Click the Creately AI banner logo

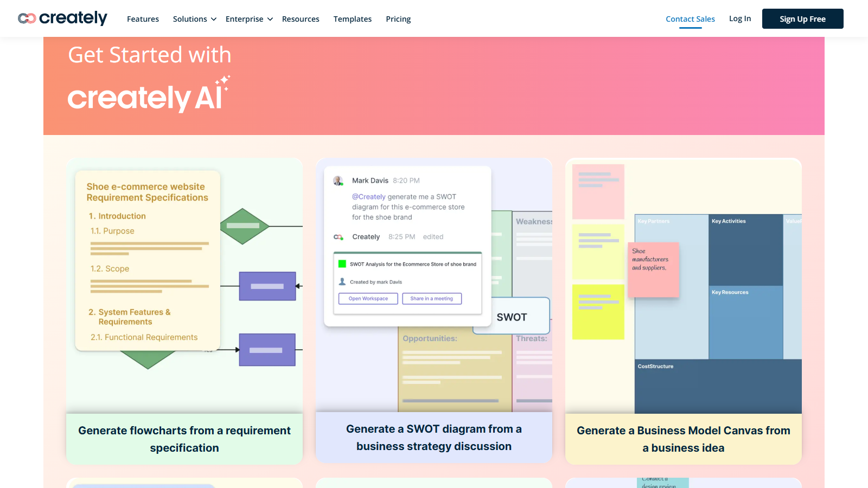tap(149, 94)
